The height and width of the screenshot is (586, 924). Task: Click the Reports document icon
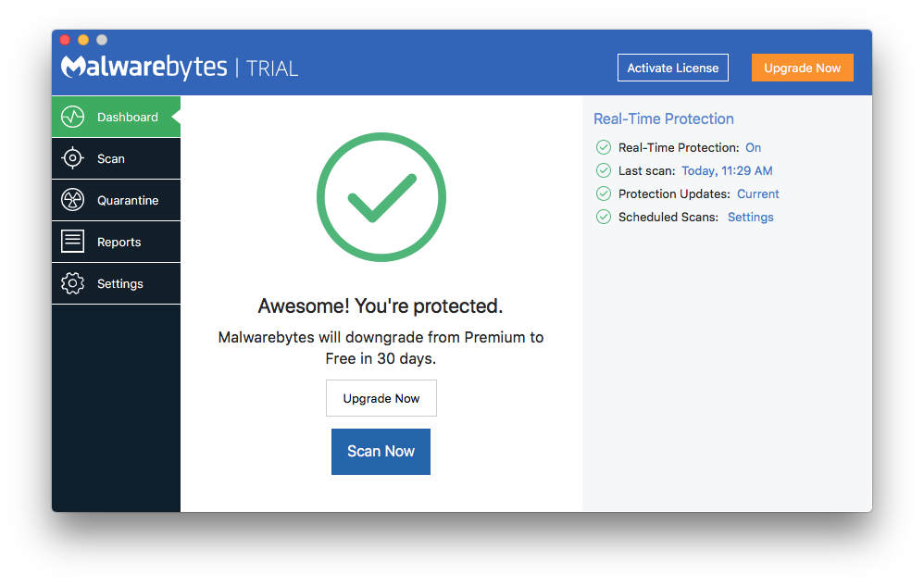72,241
